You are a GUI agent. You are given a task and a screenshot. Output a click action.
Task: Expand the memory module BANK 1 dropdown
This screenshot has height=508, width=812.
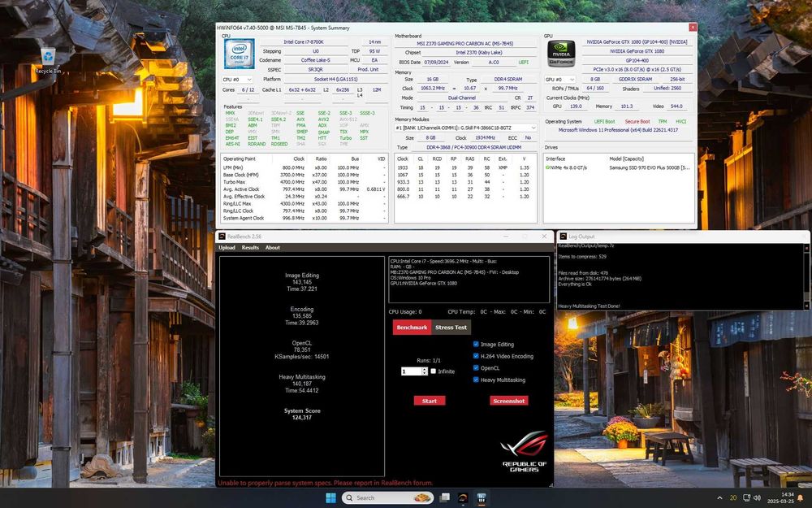click(465, 128)
